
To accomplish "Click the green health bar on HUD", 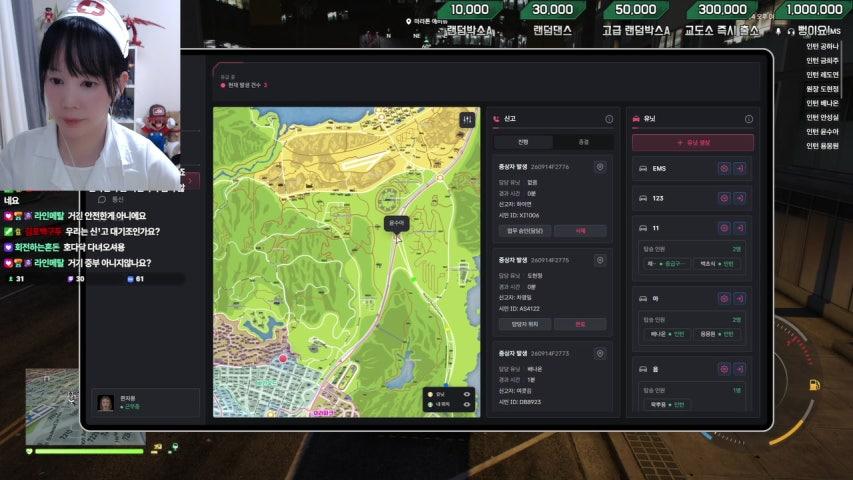I will (89, 451).
